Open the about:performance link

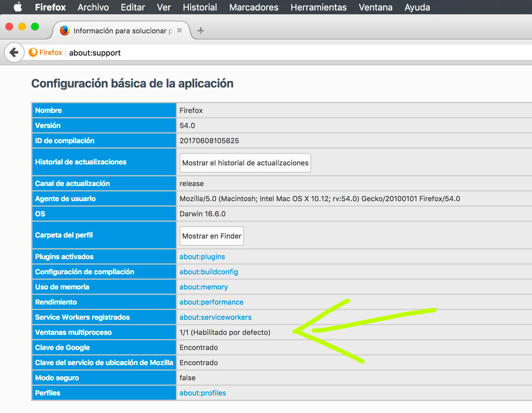[x=211, y=301]
